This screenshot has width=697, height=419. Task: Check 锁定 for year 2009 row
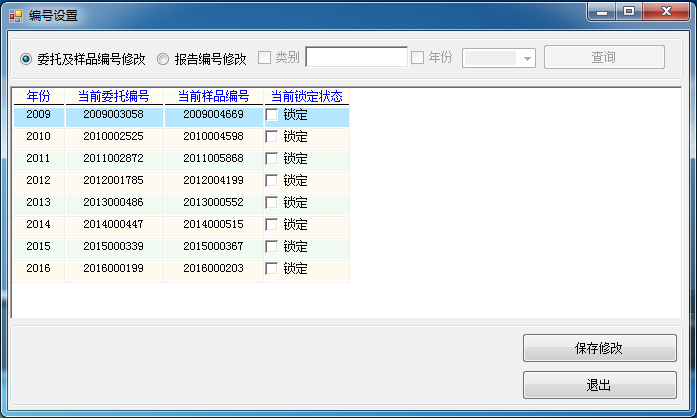pos(272,115)
